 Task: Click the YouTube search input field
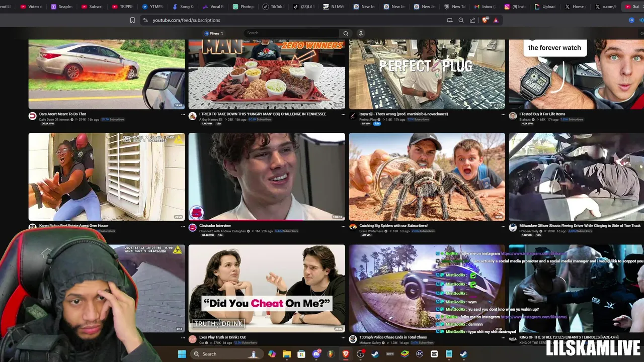tap(291, 33)
